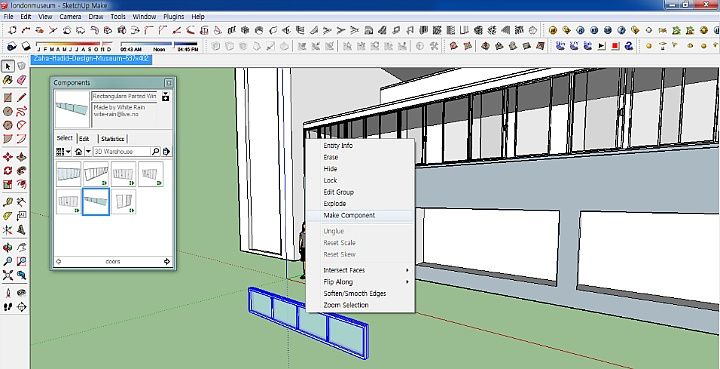The image size is (720, 369).
Task: Select the Paint Bucket tool
Action: point(8,80)
